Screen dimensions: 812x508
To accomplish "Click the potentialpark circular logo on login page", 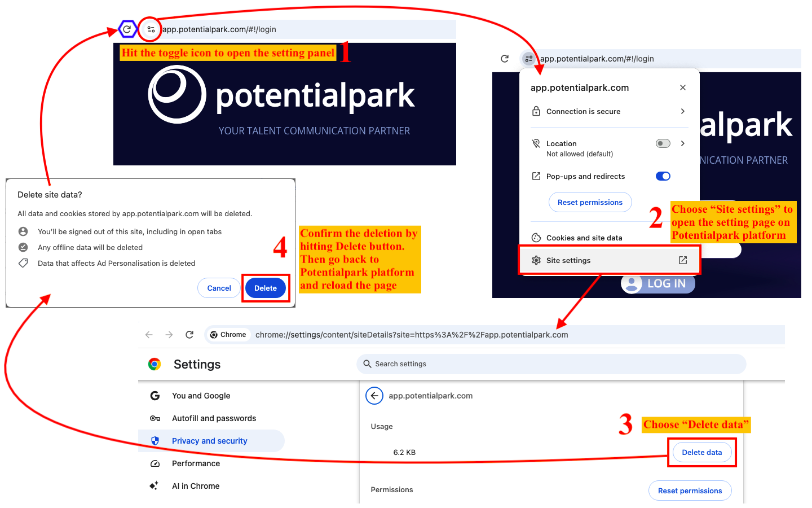I will coord(177,94).
